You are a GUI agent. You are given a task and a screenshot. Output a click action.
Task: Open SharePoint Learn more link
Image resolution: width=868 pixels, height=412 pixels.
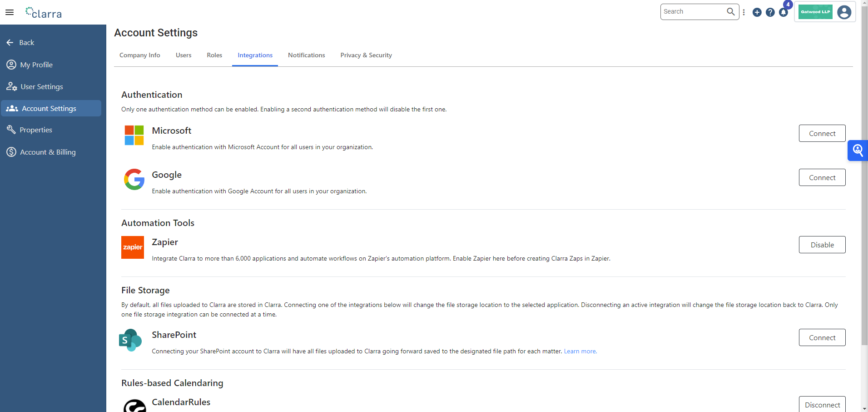pyautogui.click(x=580, y=352)
